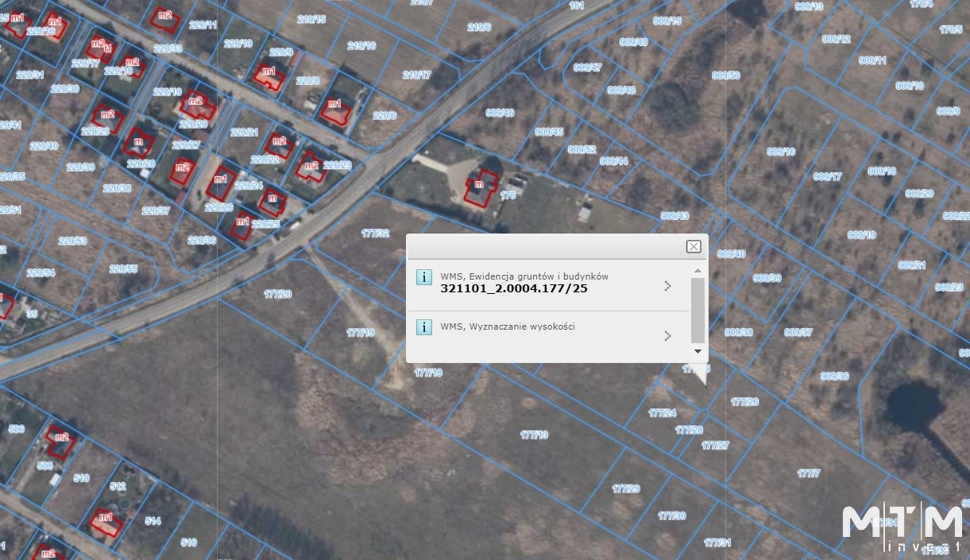Click parcel 514 on the map
Image resolution: width=970 pixels, height=560 pixels.
[153, 521]
